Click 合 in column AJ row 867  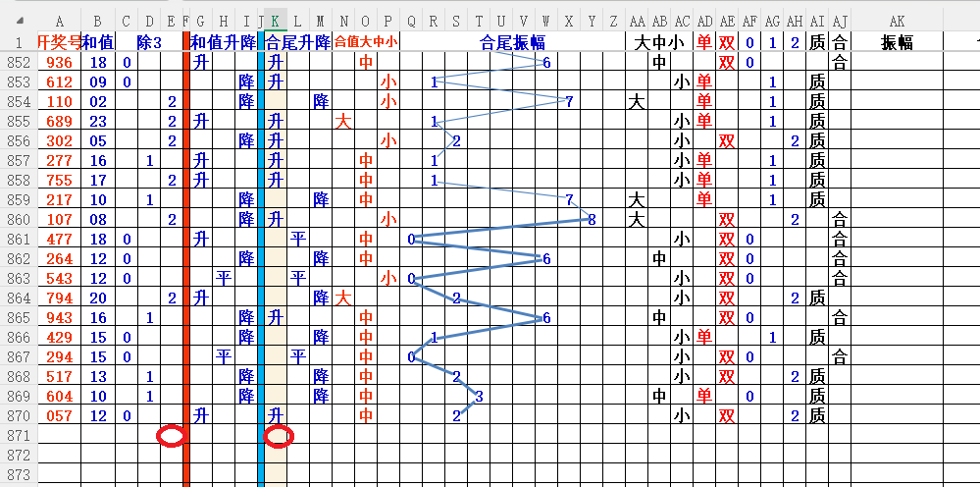tap(840, 357)
